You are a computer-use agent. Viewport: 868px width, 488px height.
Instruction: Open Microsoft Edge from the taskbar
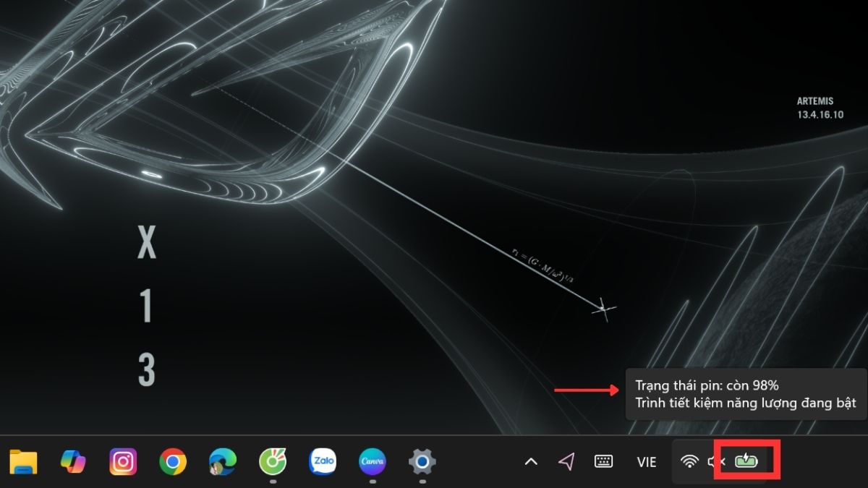[223, 461]
